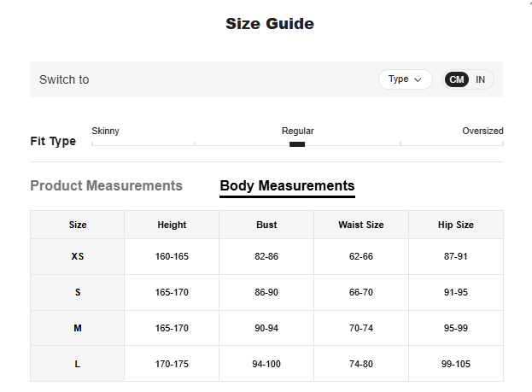Click the Skinny fit label
Viewport: 532px width, 392px height.
(x=105, y=131)
